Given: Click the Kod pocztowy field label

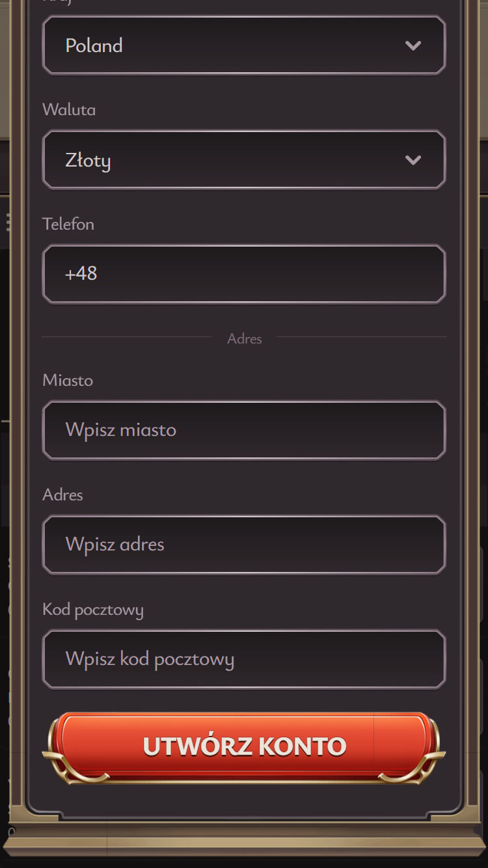Looking at the screenshot, I should pyautogui.click(x=93, y=610).
